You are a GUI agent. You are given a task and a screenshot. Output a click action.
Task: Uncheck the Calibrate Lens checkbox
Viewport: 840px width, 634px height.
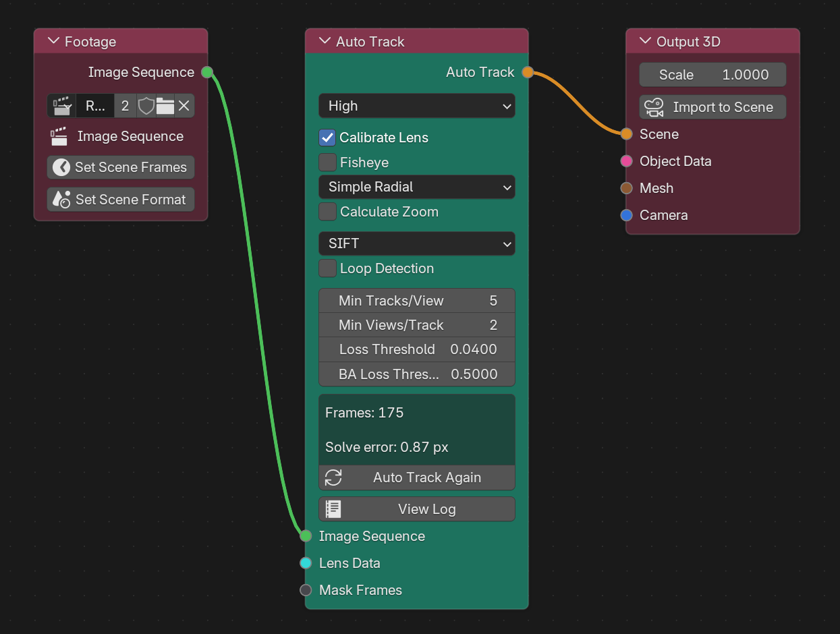click(327, 138)
